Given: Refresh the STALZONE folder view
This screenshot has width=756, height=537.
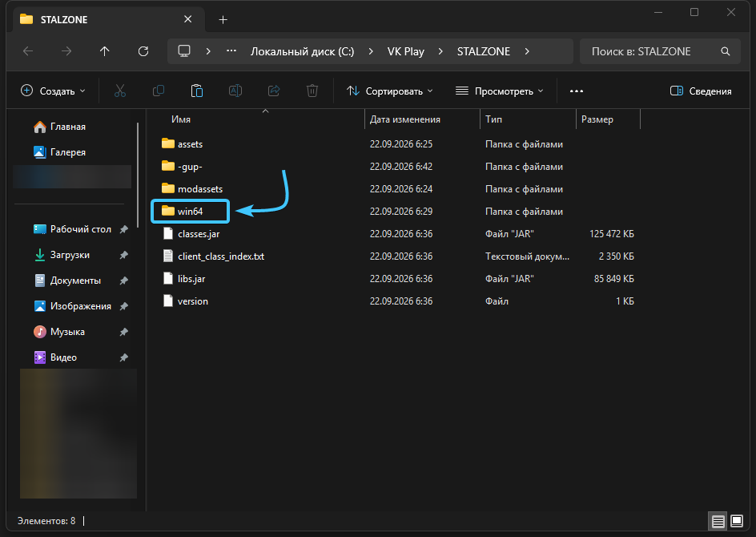Looking at the screenshot, I should [x=143, y=51].
